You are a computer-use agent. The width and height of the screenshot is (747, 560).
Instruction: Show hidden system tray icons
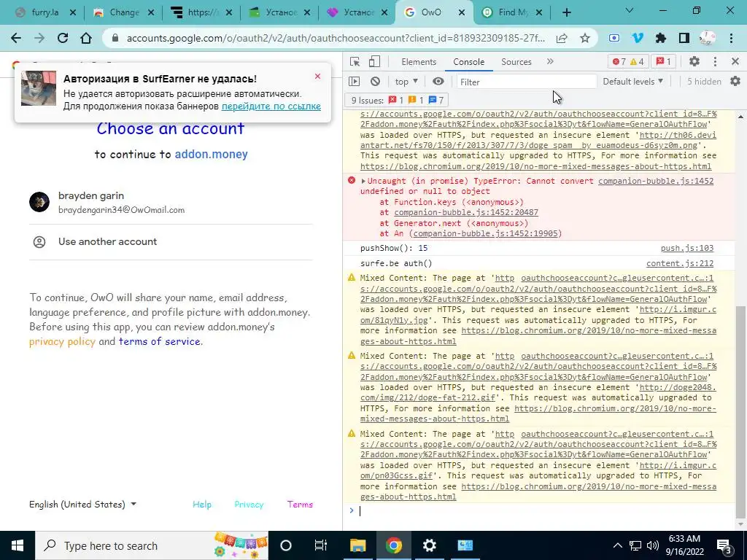(617, 545)
